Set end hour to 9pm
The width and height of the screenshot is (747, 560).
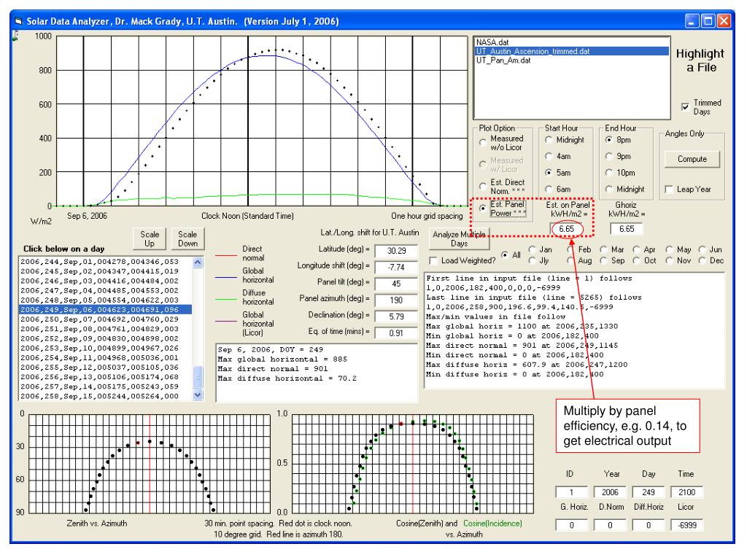[609, 156]
